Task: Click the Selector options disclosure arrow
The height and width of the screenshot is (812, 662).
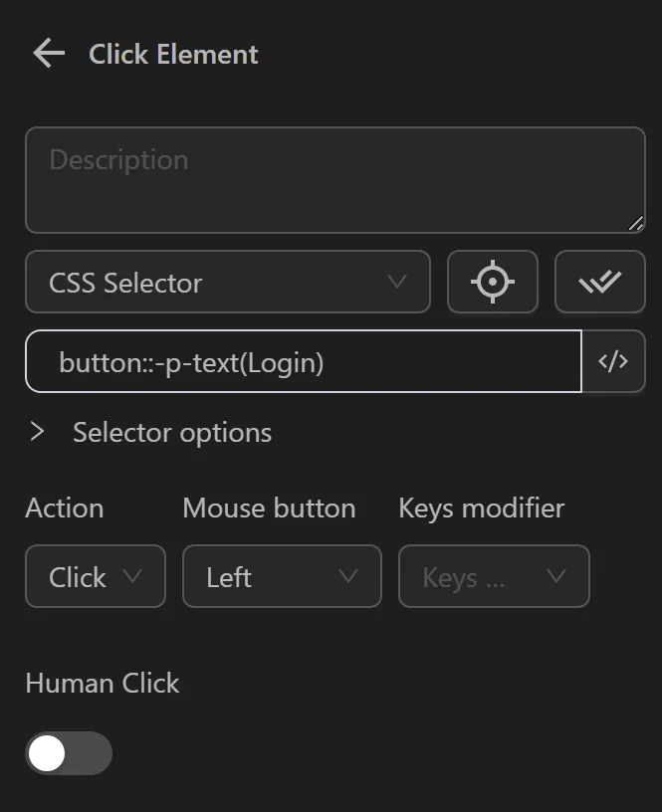Action: 39,432
